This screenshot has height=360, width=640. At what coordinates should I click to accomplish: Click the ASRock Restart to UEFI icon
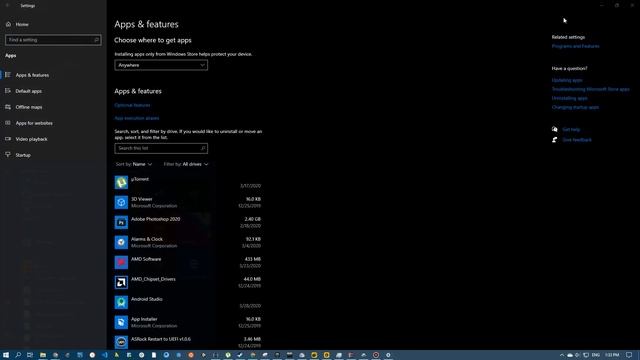(121, 342)
